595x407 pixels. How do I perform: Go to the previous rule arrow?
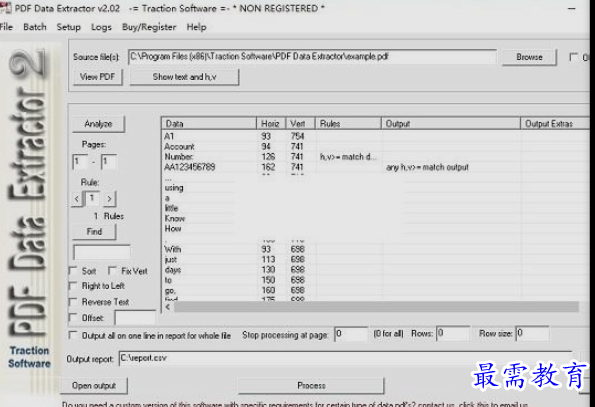77,198
